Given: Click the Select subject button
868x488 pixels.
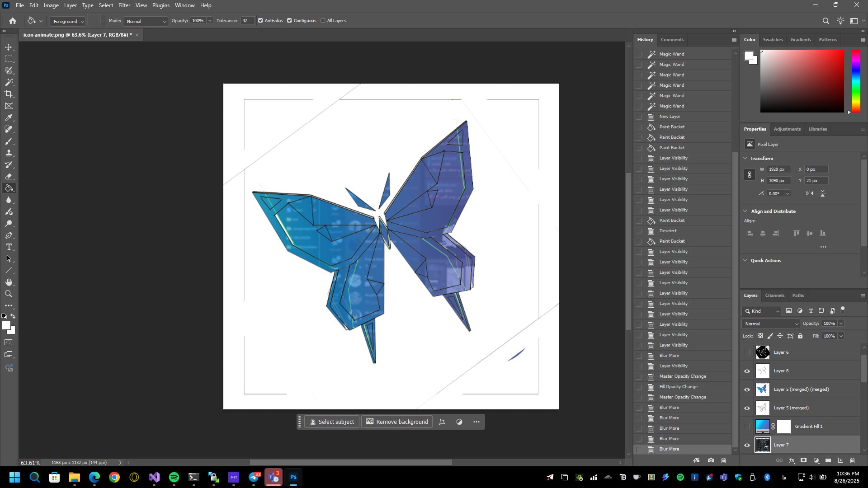Looking at the screenshot, I should point(332,422).
